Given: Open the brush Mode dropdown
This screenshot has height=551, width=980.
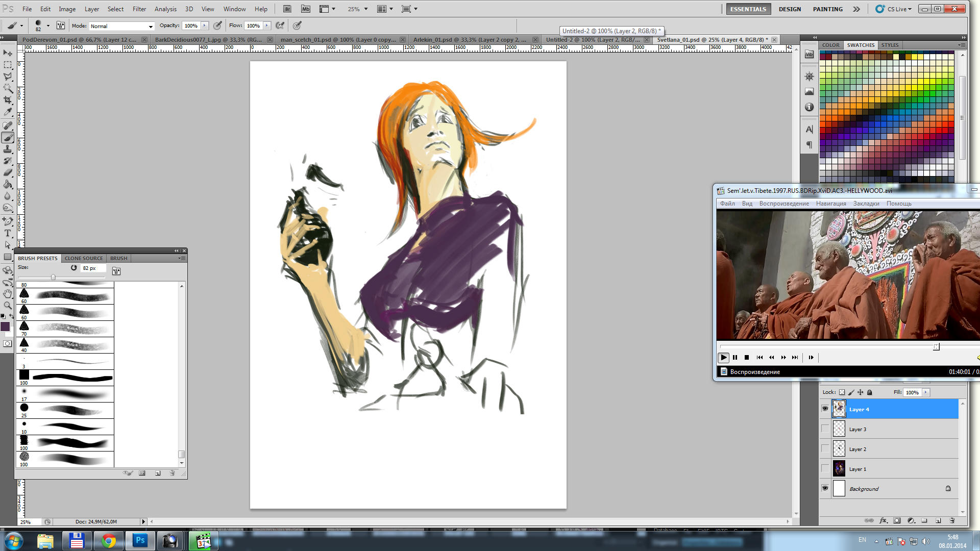Looking at the screenshot, I should (x=121, y=26).
